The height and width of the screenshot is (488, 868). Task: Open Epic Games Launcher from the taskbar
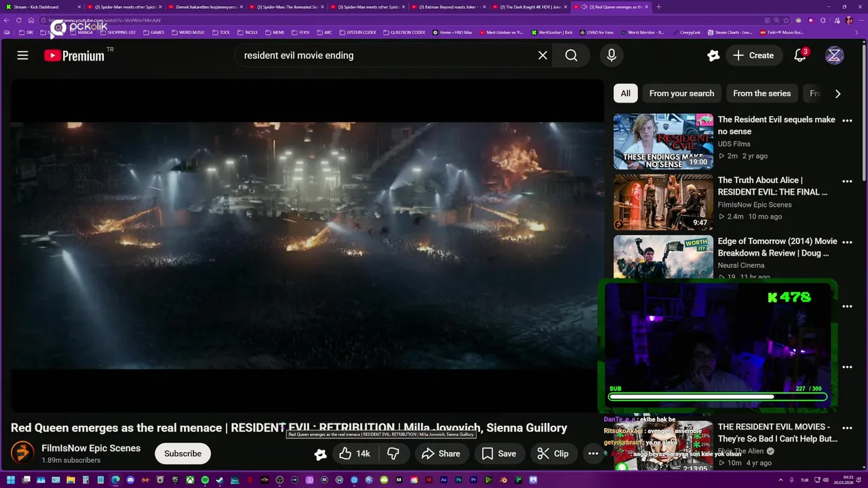point(175,480)
